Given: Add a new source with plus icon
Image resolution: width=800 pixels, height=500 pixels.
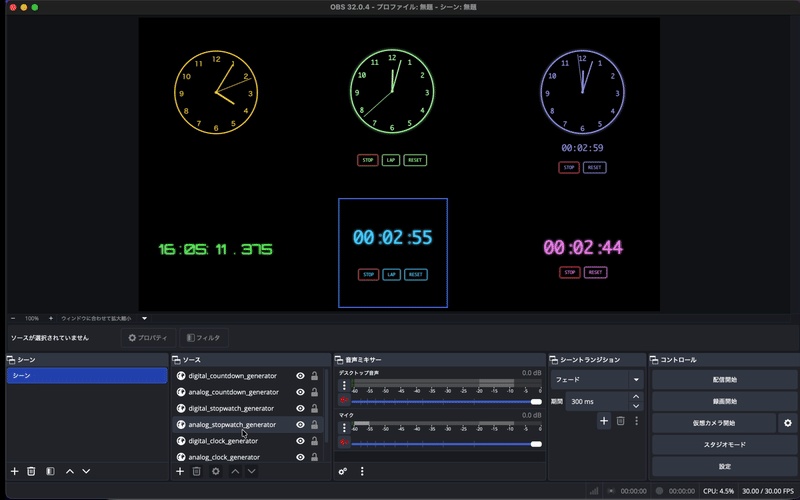Looking at the screenshot, I should pyautogui.click(x=180, y=471).
